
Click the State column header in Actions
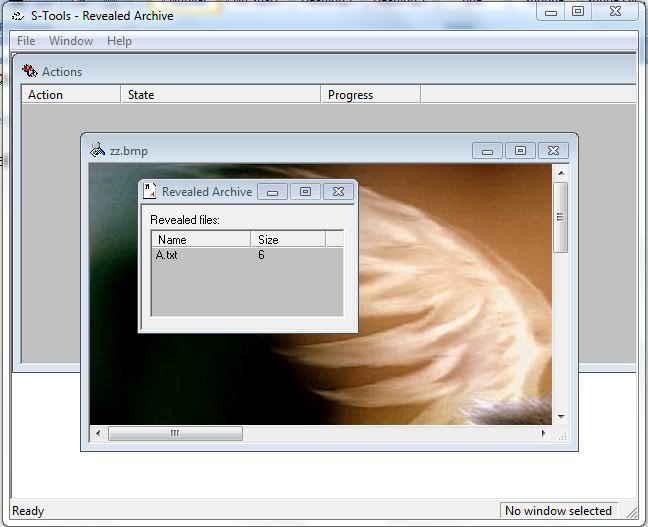[x=220, y=95]
